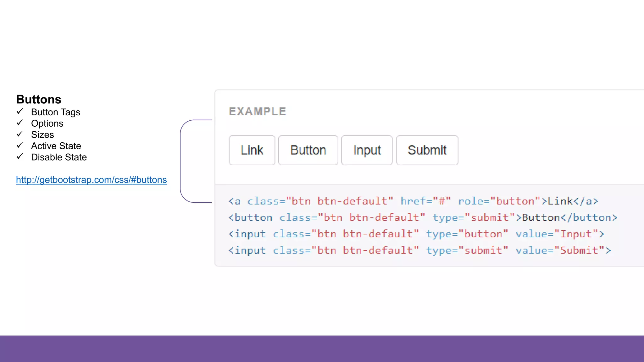Click the anchor tag code line
Viewport: 644px width, 362px height.
point(413,201)
